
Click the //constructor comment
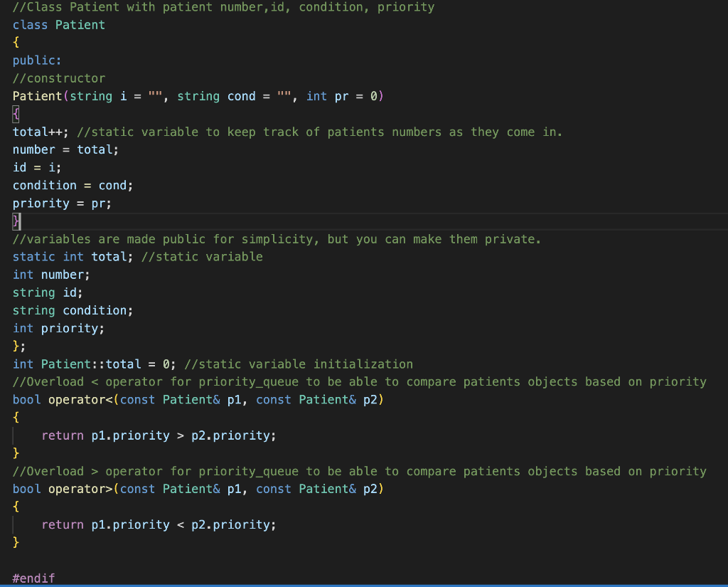[57, 78]
